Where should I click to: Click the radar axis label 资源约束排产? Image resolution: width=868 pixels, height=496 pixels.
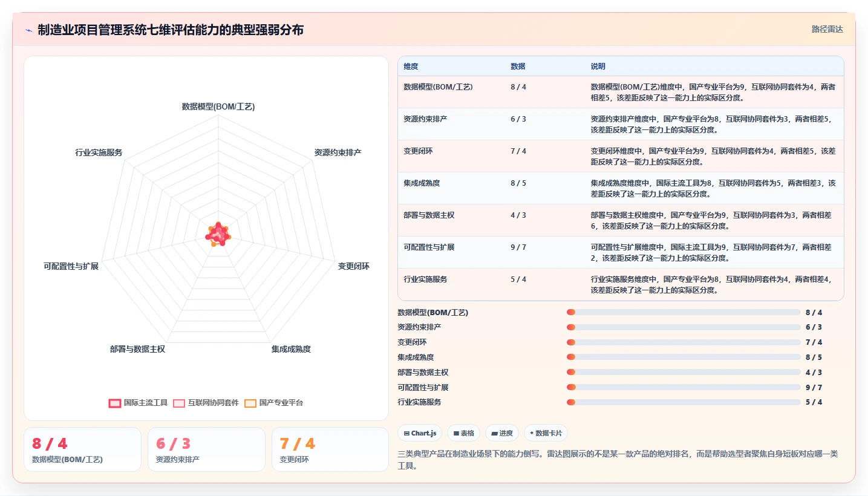[338, 152]
